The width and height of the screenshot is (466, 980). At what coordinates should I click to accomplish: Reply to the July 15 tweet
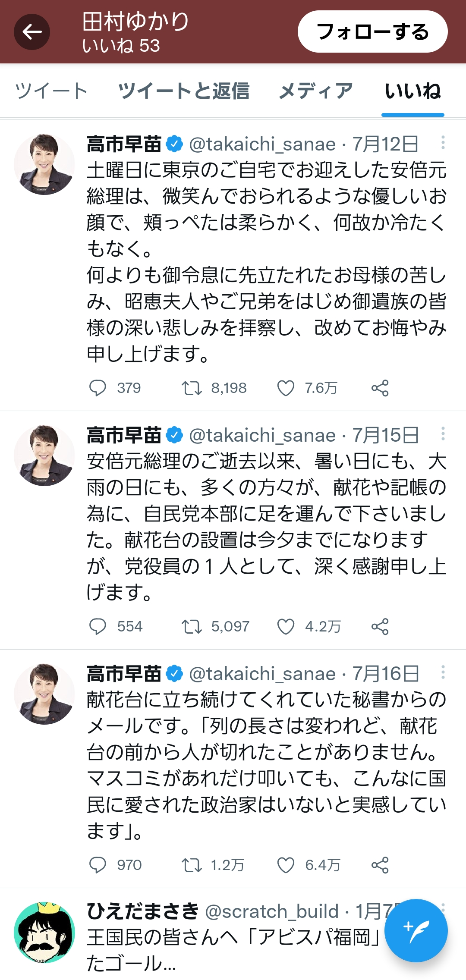pos(98,627)
